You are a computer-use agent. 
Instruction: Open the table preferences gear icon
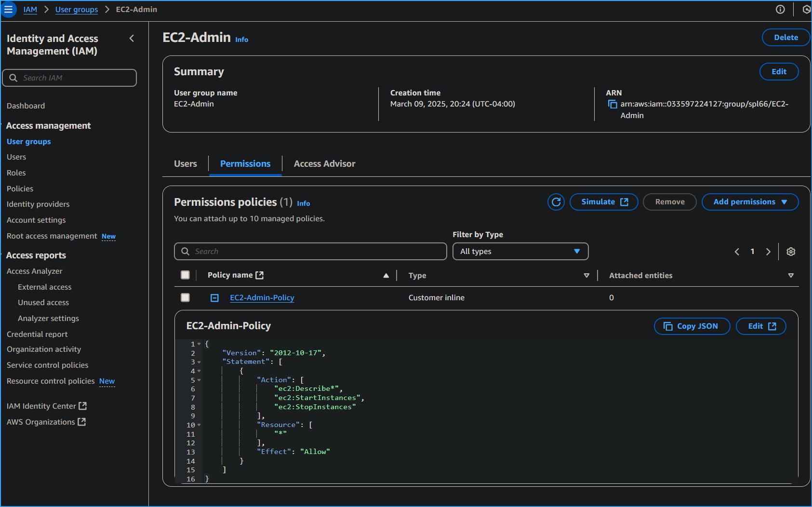coord(791,252)
